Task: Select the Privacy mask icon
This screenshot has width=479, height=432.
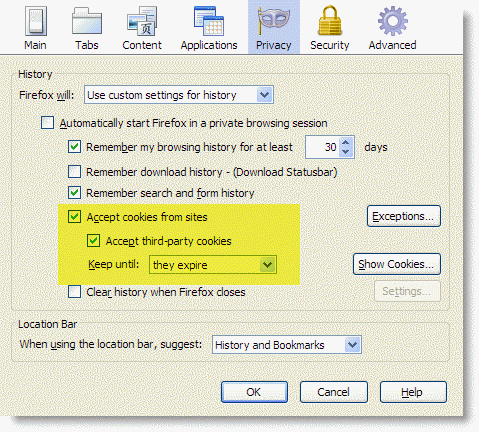Action: tap(274, 21)
